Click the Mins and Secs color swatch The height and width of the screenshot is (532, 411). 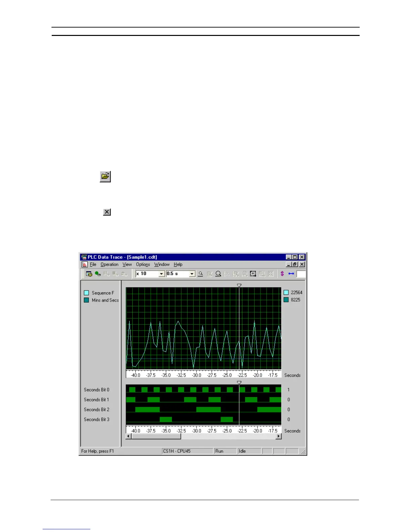[x=86, y=300]
